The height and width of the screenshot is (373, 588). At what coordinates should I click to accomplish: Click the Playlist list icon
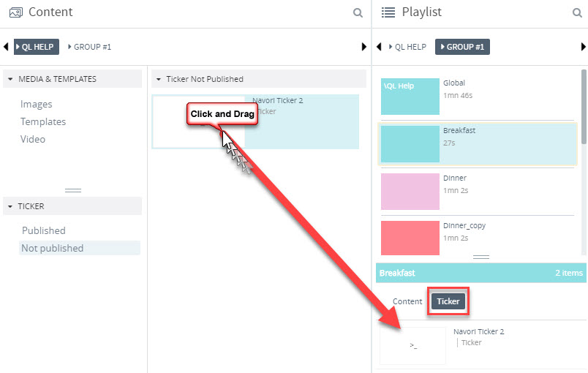[388, 12]
